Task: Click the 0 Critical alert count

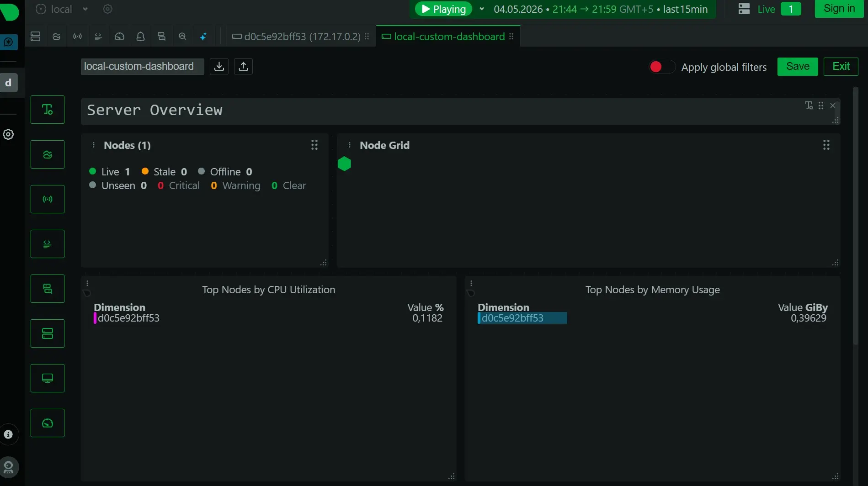Action: pyautogui.click(x=179, y=185)
